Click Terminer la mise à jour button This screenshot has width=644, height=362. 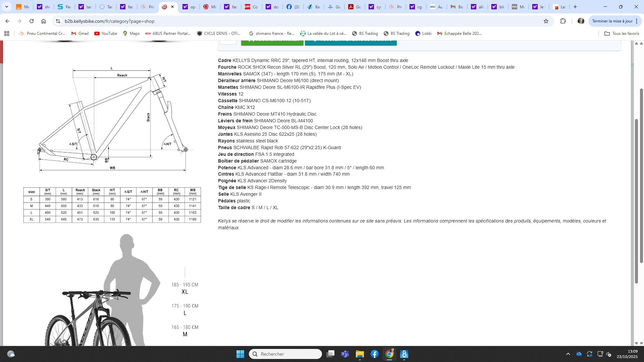click(x=612, y=21)
